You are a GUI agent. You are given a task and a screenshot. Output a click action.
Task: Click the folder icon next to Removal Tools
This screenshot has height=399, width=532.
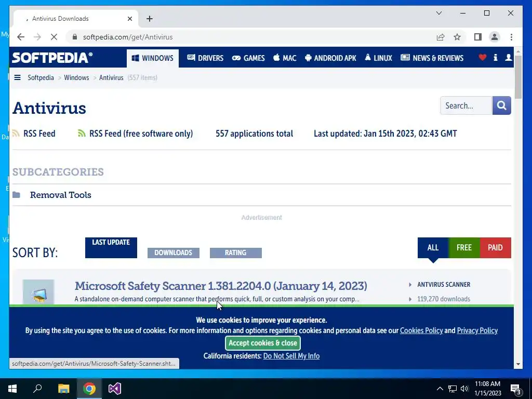16,195
